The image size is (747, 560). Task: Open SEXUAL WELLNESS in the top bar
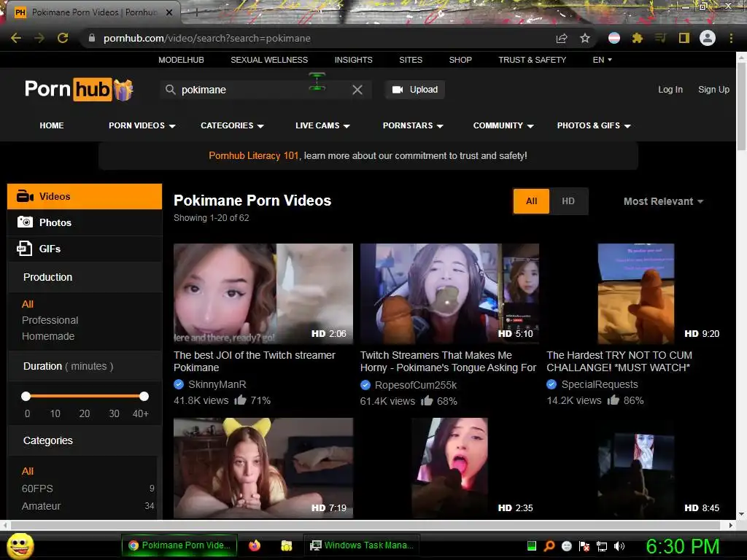pos(269,60)
